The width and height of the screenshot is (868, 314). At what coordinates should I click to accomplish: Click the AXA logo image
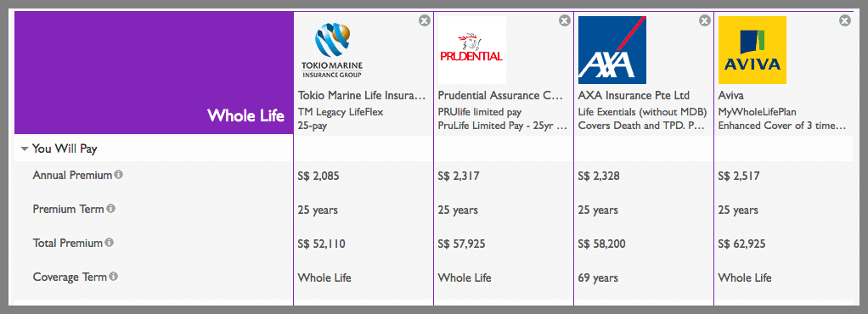612,50
